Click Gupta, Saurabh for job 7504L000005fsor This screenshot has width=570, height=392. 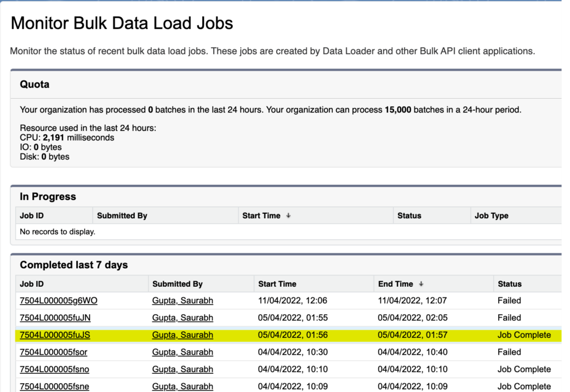tap(183, 352)
